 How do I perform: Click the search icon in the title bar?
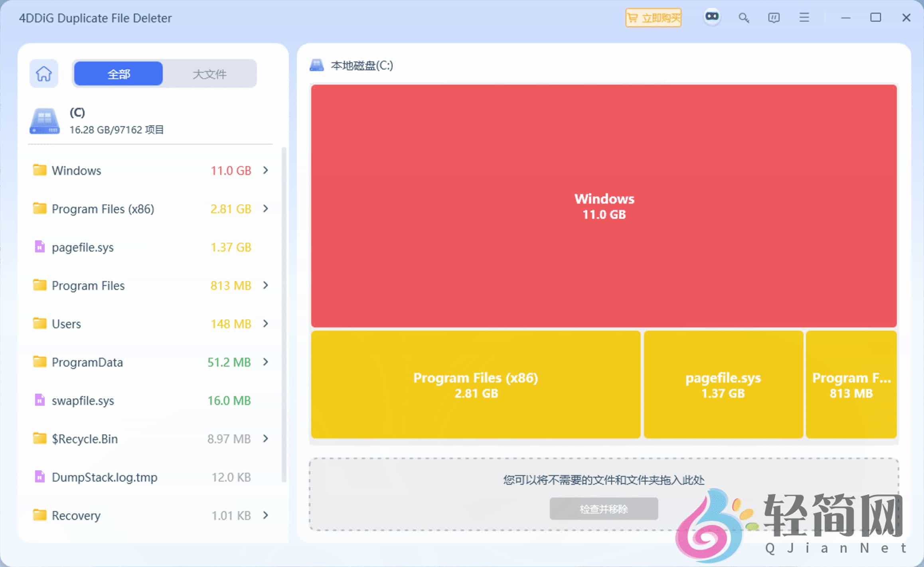pos(743,18)
